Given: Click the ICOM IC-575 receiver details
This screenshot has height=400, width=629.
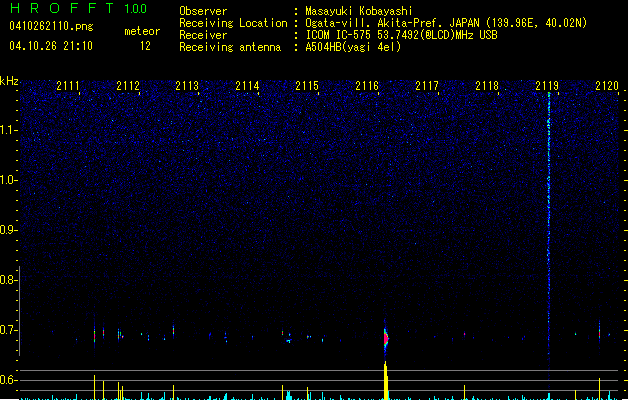Looking at the screenshot, I should (x=401, y=35).
